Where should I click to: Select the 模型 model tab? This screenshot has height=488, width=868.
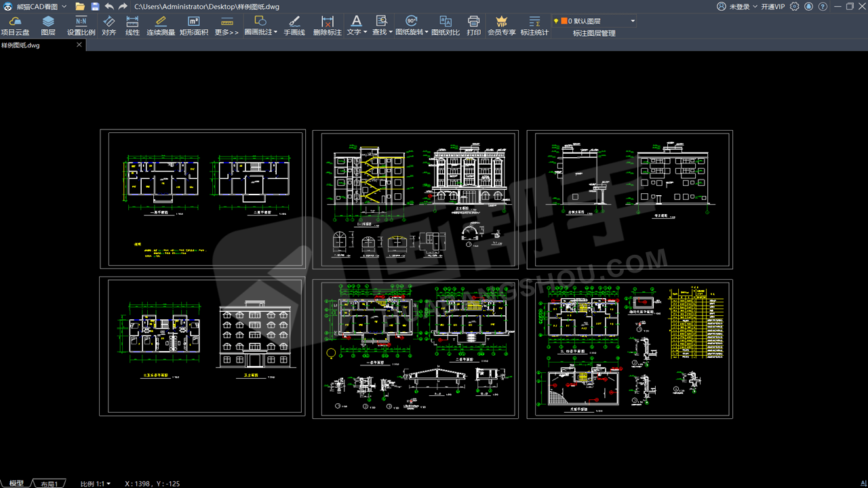click(16, 483)
